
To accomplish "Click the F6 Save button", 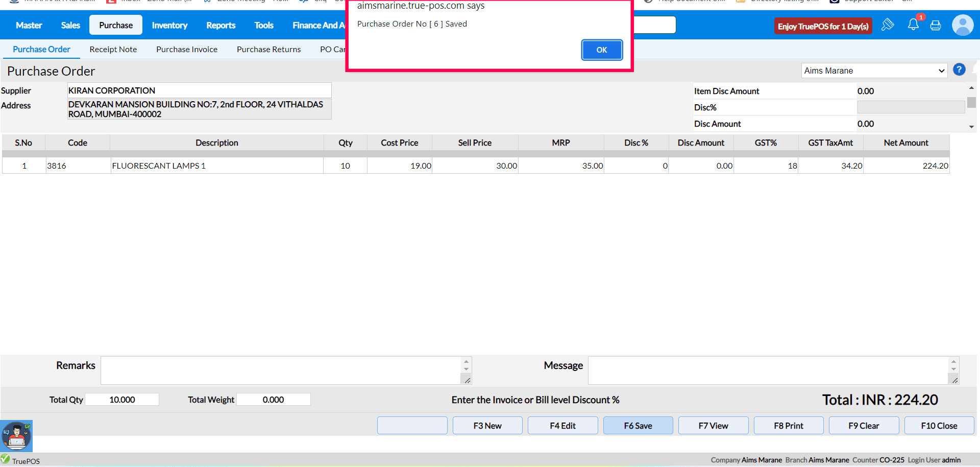I will [638, 426].
